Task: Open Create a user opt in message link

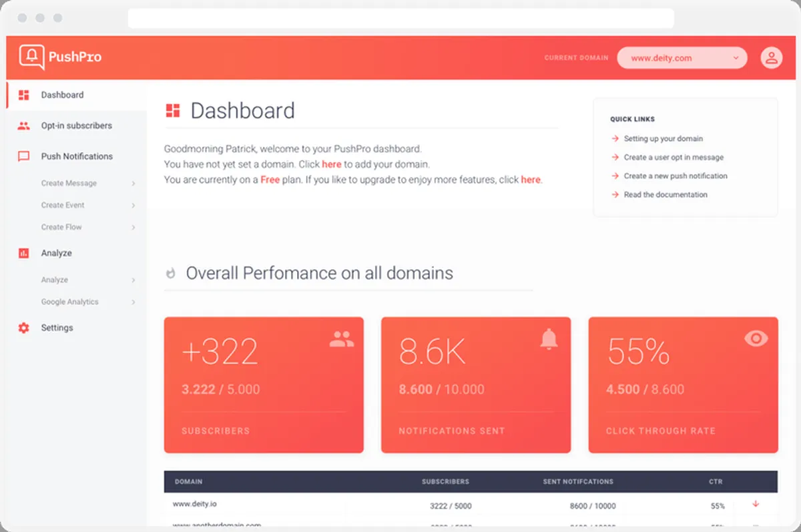Action: pyautogui.click(x=674, y=158)
